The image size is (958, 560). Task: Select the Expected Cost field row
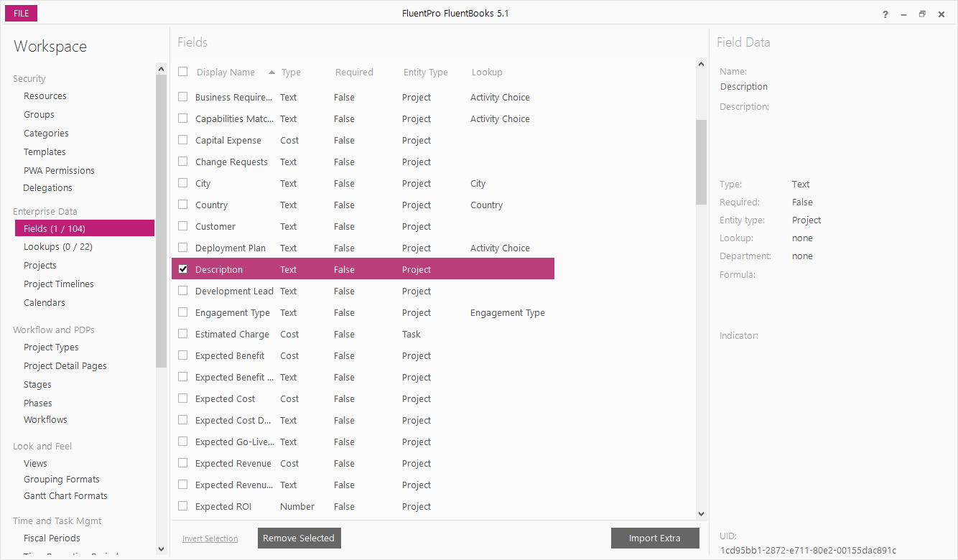point(363,398)
